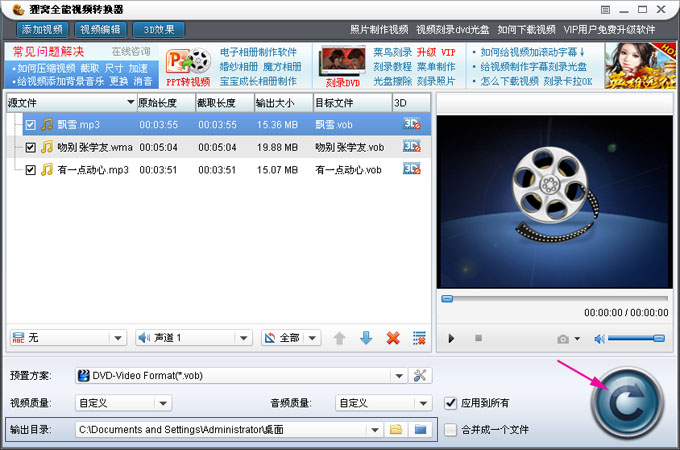The image size is (680, 450).
Task: Browse for output folder with the yellow folder icon
Action: click(x=396, y=430)
